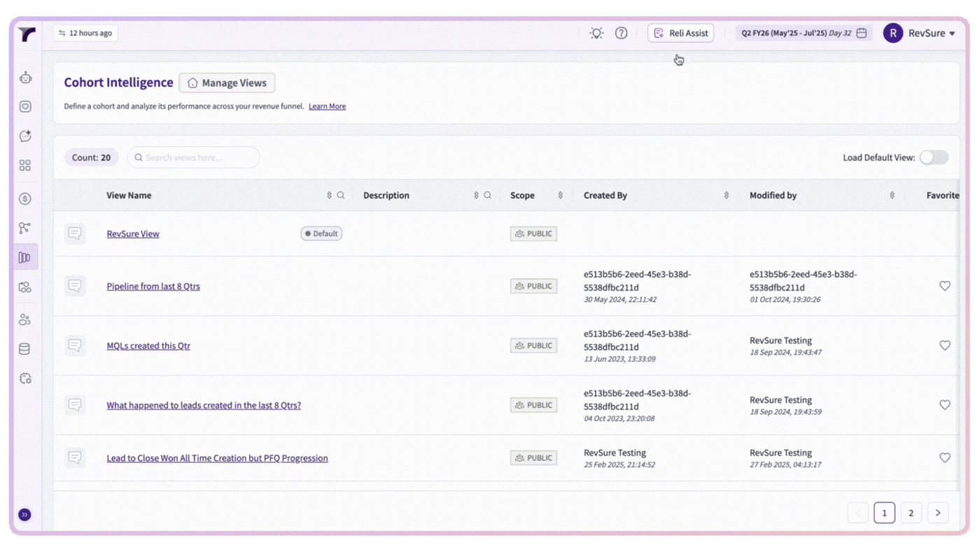Click the lightbulb icon in the header

click(x=596, y=33)
